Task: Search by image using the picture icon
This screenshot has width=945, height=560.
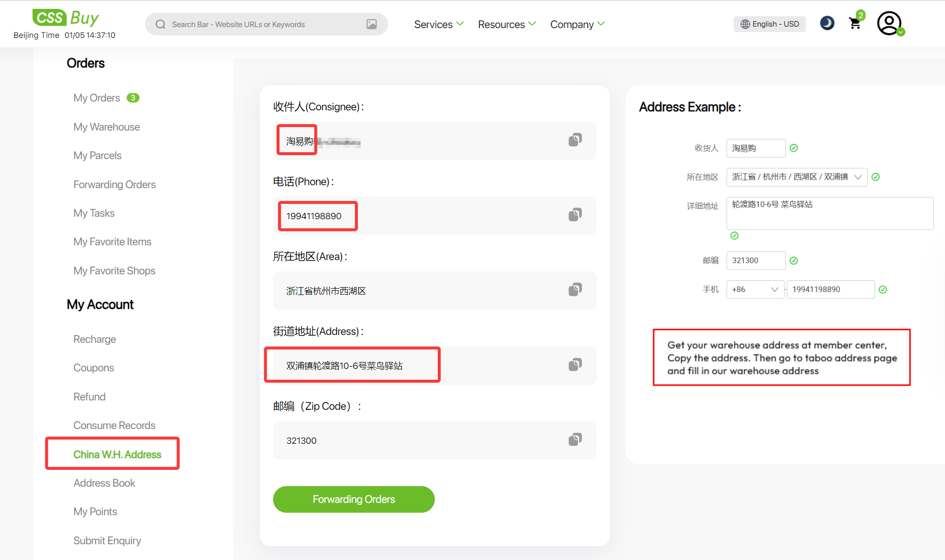Action: pos(372,24)
